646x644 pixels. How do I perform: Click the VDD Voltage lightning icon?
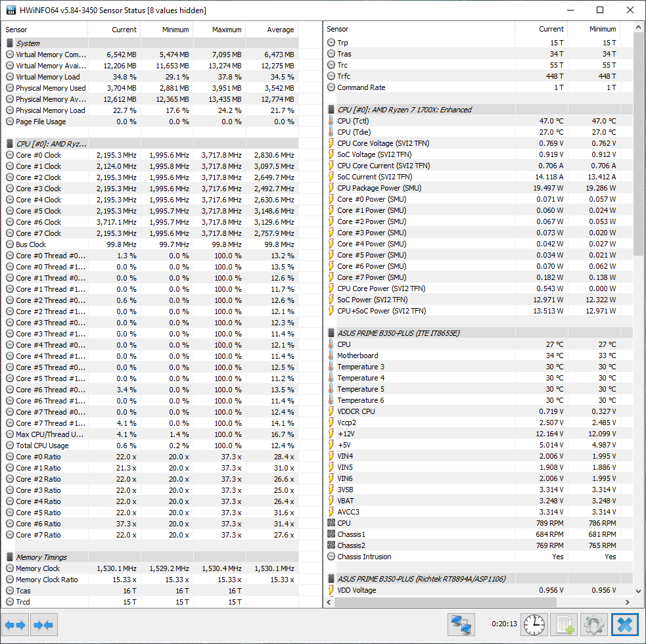click(x=331, y=590)
